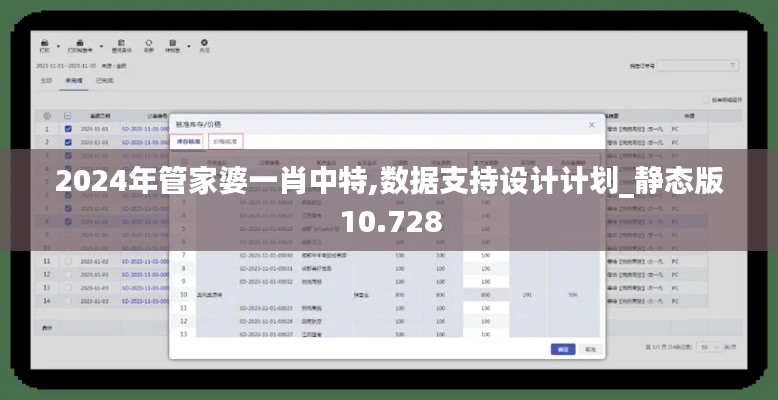The width and height of the screenshot is (778, 400).
Task: Open the order link in row 14
Action: [145, 301]
